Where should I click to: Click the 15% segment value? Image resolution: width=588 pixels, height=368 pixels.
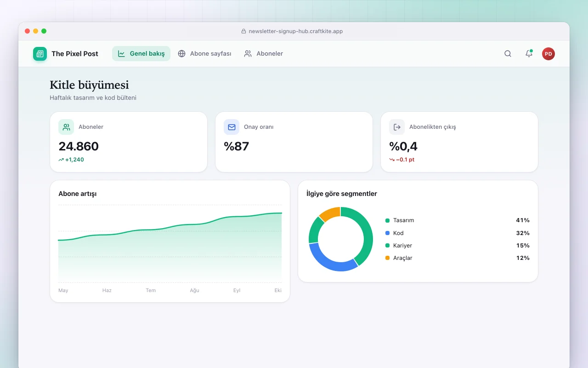(523, 245)
